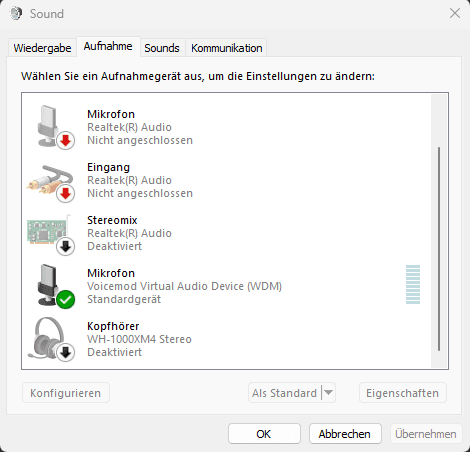The height and width of the screenshot is (452, 470).
Task: Click the Abbrechen button
Action: 345,434
